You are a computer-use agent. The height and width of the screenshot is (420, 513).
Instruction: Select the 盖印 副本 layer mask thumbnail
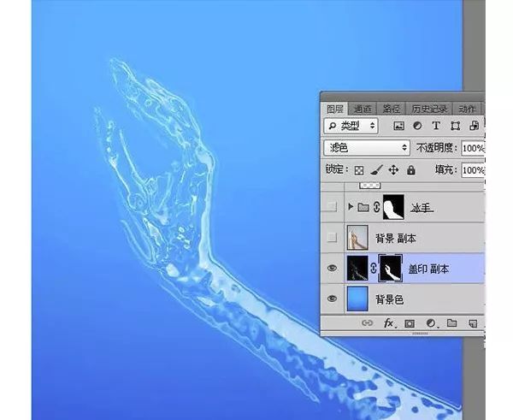point(390,269)
